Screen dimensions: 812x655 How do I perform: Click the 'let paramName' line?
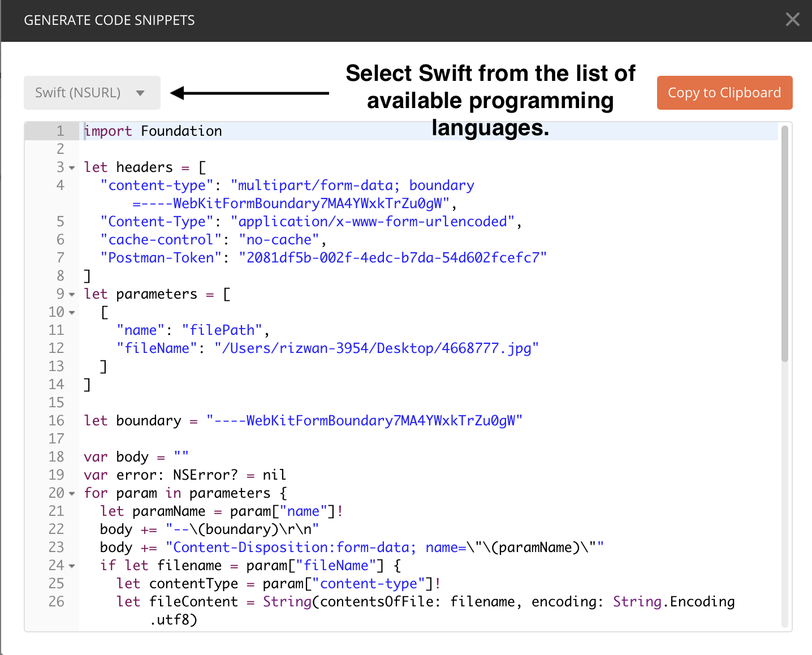[x=222, y=511]
